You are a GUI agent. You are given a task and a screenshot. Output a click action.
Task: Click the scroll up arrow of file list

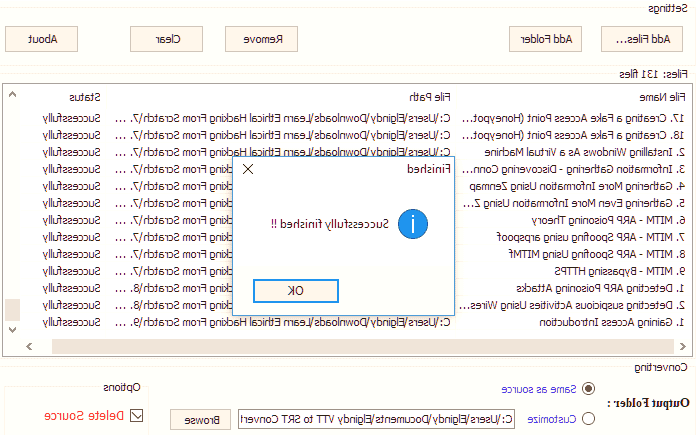point(12,95)
